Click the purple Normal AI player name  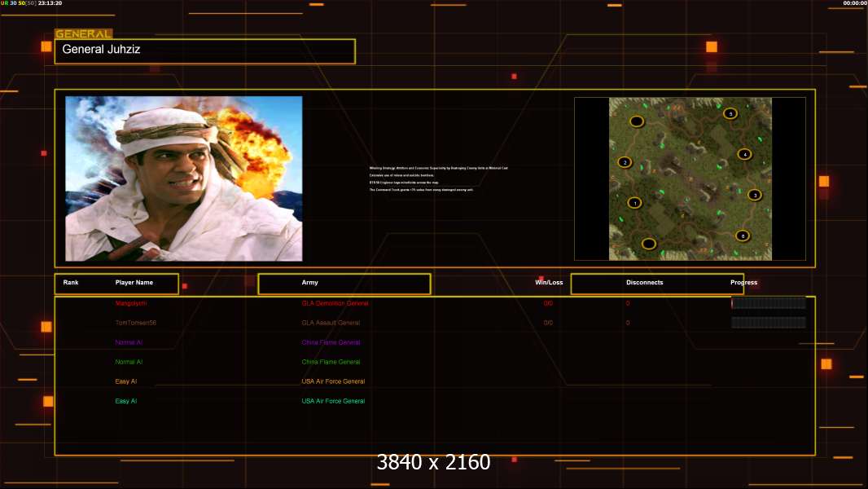(129, 342)
